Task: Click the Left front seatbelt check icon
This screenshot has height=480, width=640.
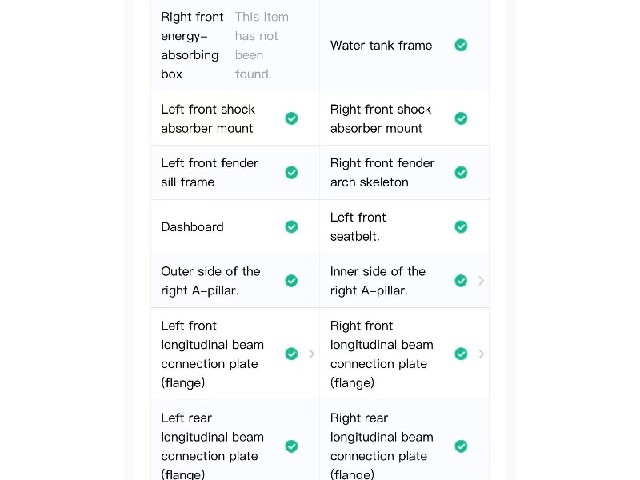Action: tap(461, 227)
